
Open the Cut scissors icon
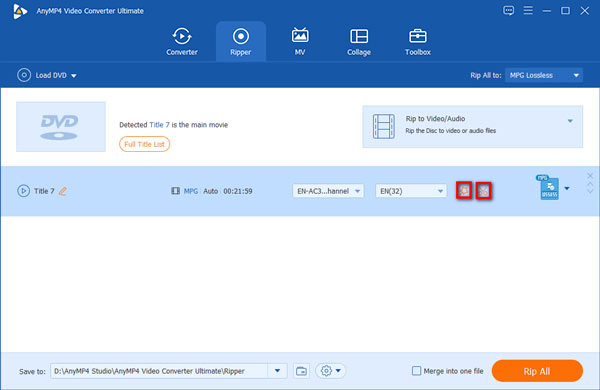point(484,191)
